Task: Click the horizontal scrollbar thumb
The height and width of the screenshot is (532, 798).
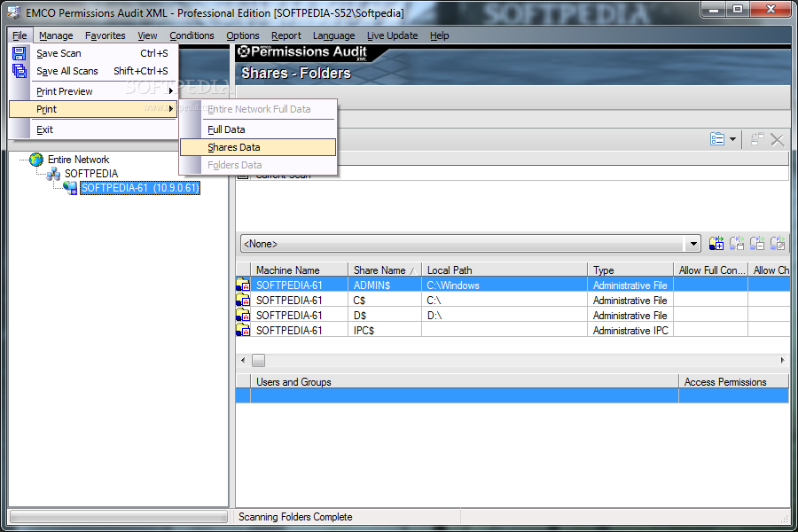Action: click(x=259, y=361)
